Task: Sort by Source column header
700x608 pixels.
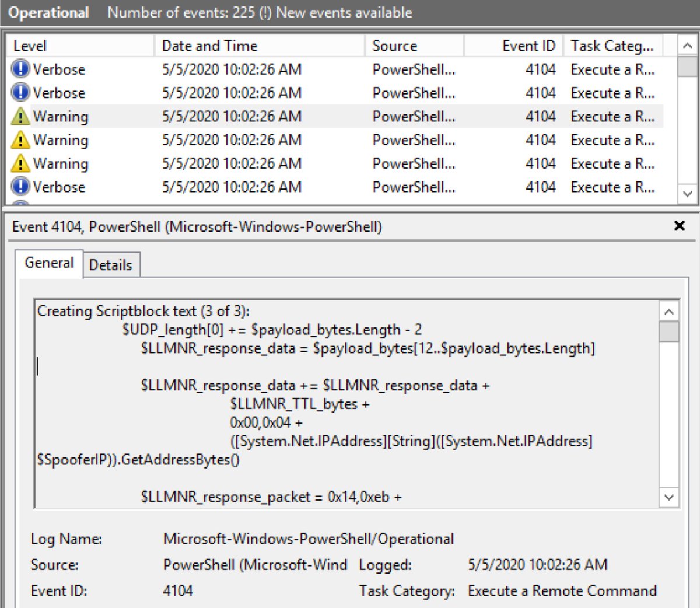Action: pos(415,46)
